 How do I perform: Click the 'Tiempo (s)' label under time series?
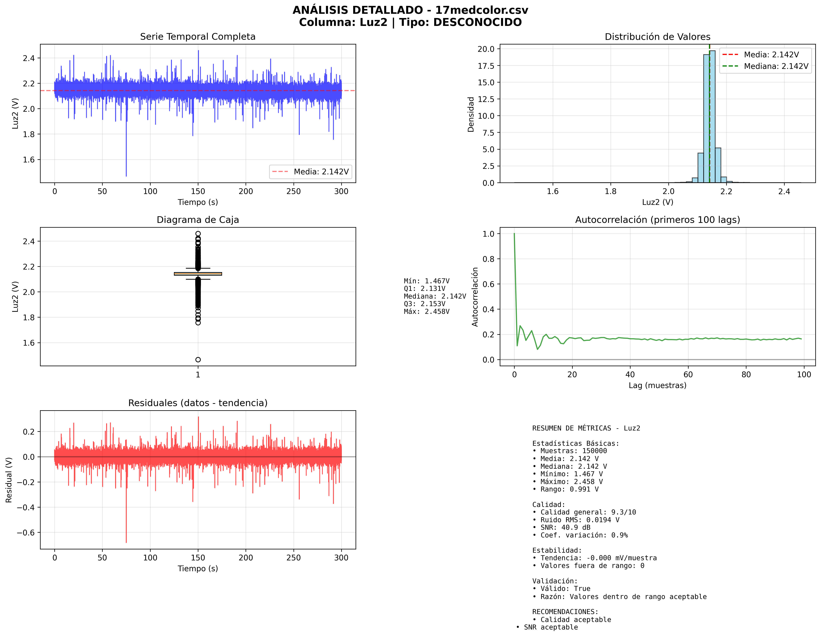click(x=197, y=202)
